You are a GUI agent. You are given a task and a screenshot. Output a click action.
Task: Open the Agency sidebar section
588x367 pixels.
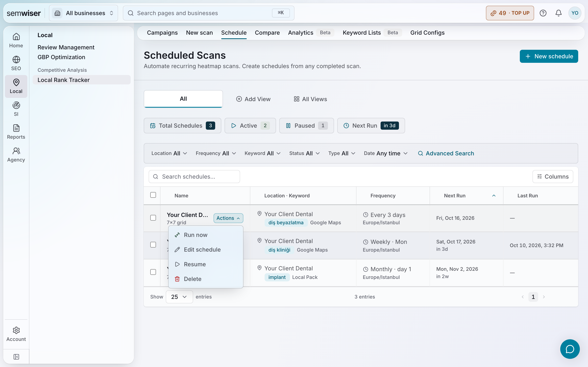point(16,155)
